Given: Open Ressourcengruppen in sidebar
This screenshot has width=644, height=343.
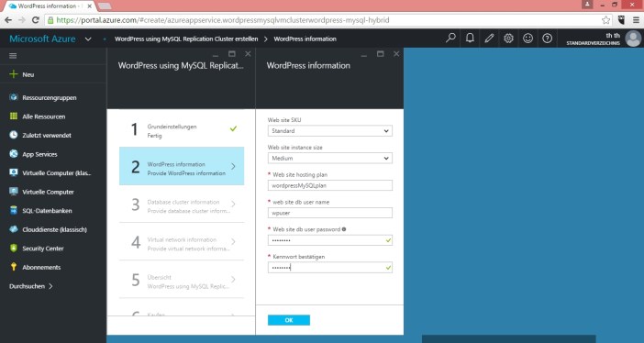Looking at the screenshot, I should [x=50, y=98].
